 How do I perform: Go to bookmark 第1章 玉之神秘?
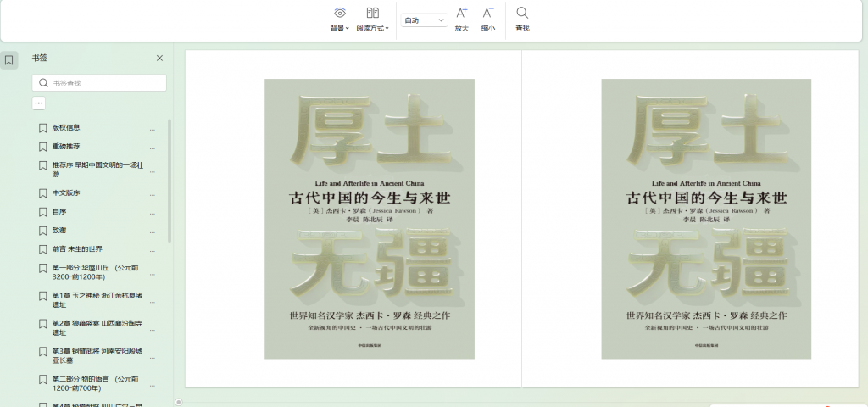(x=97, y=299)
